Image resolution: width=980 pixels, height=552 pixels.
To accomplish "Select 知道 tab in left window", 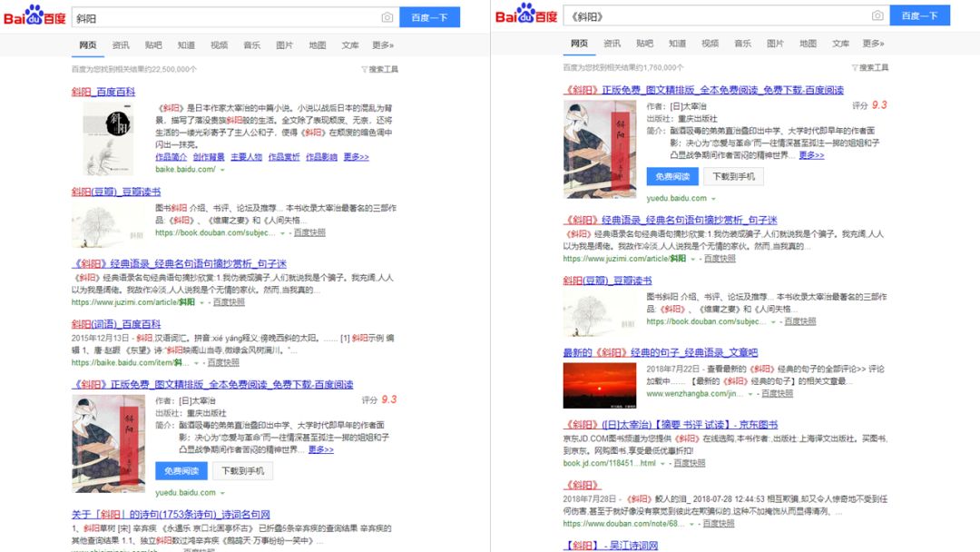I will 186,45.
